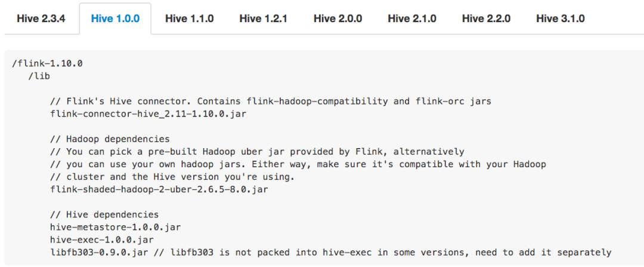This screenshot has width=644, height=267.
Task: View the Hive 2.2.0 tab
Action: [486, 19]
